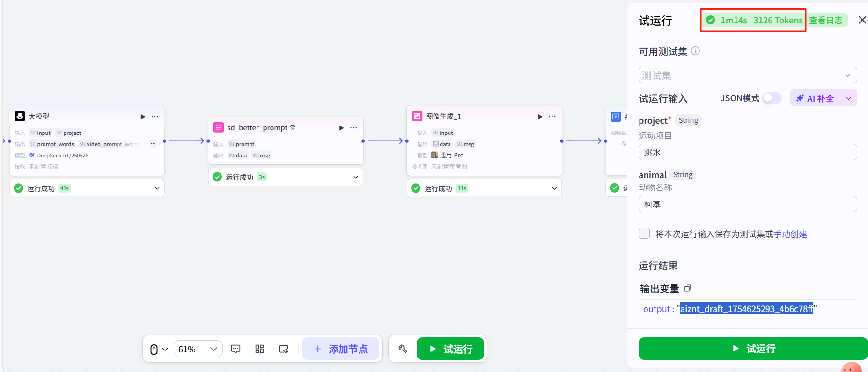Open the debug wrench tool
This screenshot has height=372, width=868.
[x=403, y=349]
